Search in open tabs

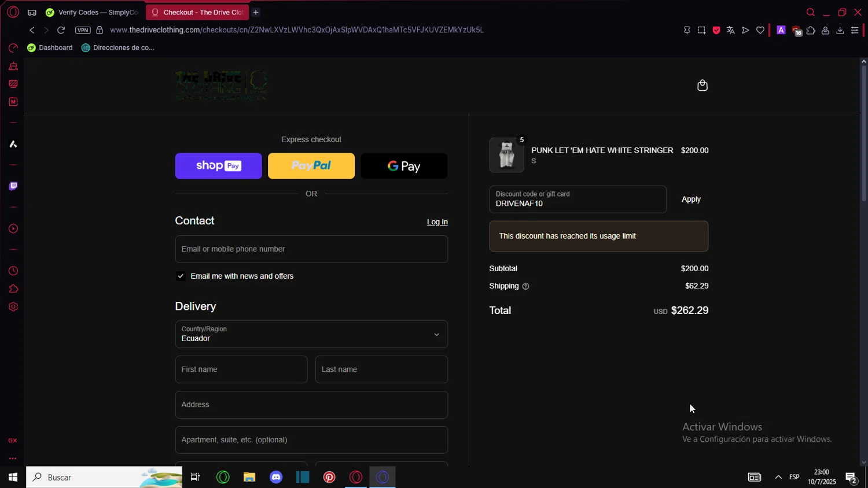click(811, 12)
